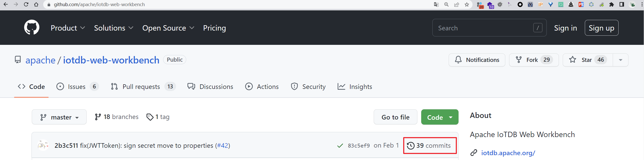644x160 pixels.
Task: Click the translate page icon
Action: point(436,4)
